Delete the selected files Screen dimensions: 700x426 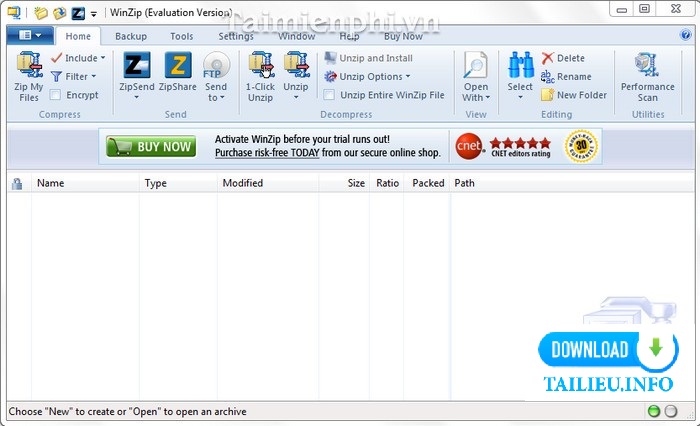pyautogui.click(x=562, y=58)
